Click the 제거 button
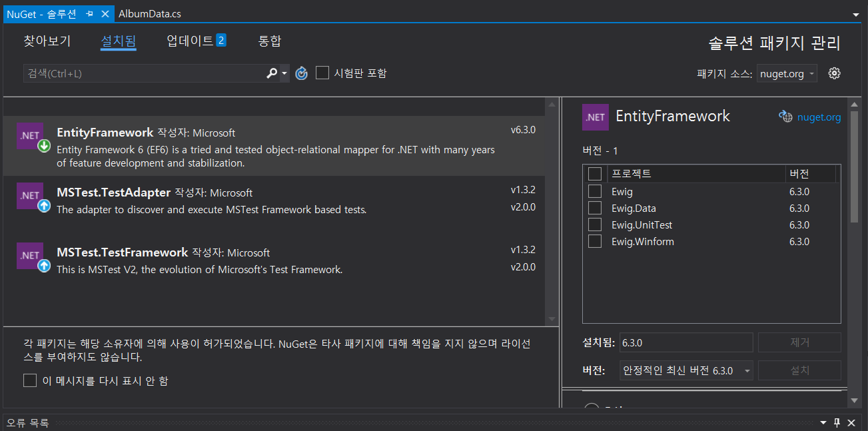Screen dimensions: 868x431 coord(799,342)
